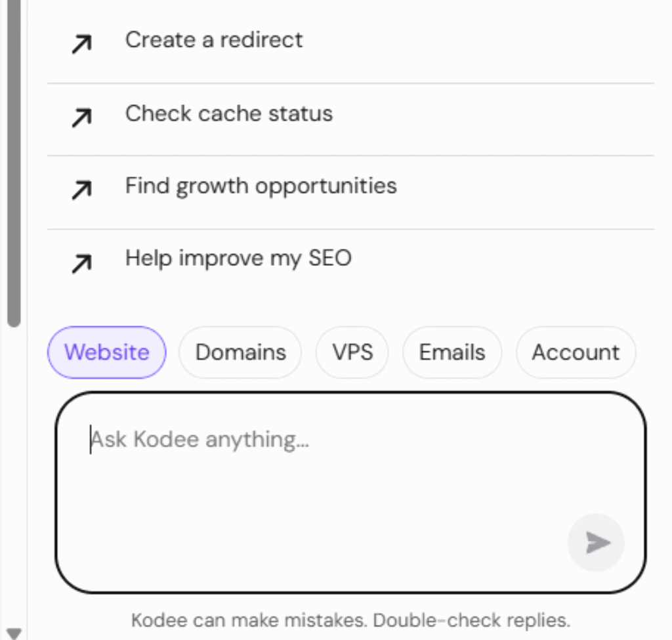
Task: Select the Emails category chip
Action: tap(451, 352)
